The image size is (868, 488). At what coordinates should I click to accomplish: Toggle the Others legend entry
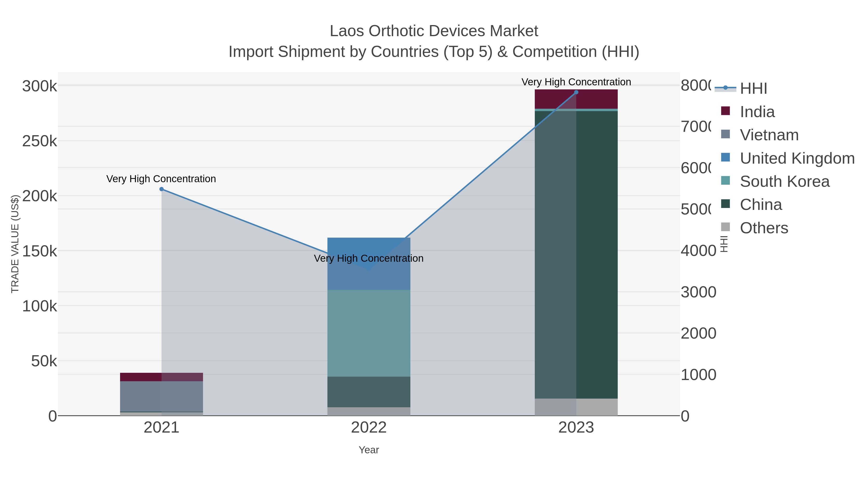point(754,228)
